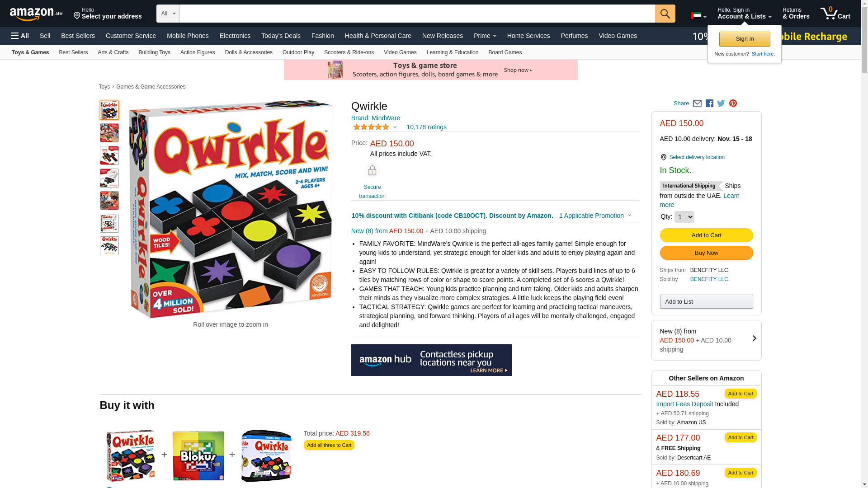Open the quantity dropdown
This screenshot has height=488, width=868.
684,217
